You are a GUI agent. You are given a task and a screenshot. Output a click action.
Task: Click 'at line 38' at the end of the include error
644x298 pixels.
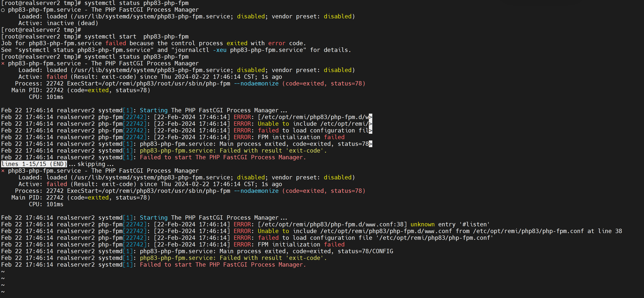605,231
